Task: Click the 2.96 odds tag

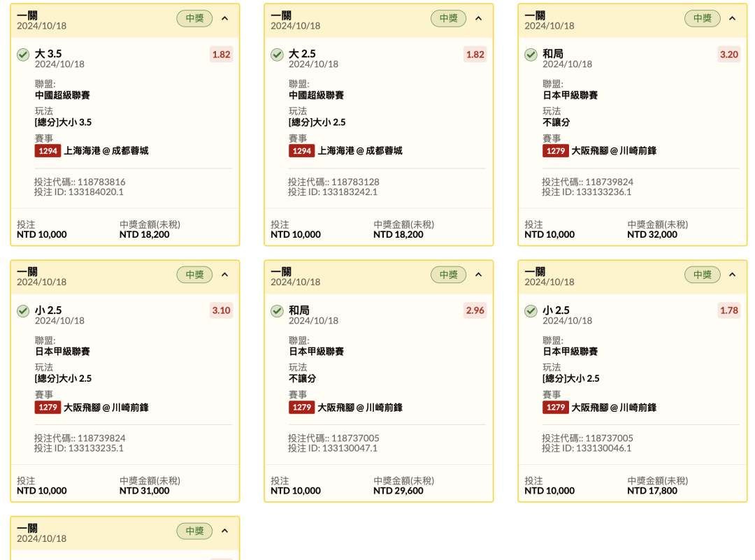Action: click(475, 310)
